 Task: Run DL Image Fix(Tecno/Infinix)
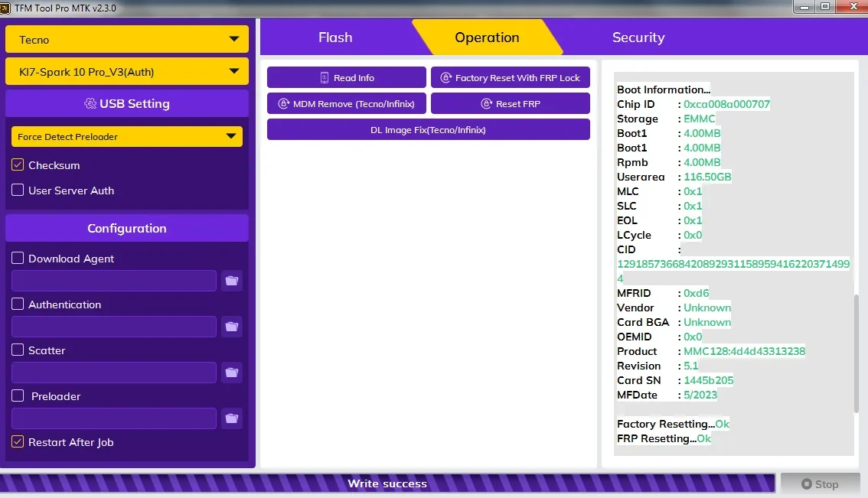[429, 129]
